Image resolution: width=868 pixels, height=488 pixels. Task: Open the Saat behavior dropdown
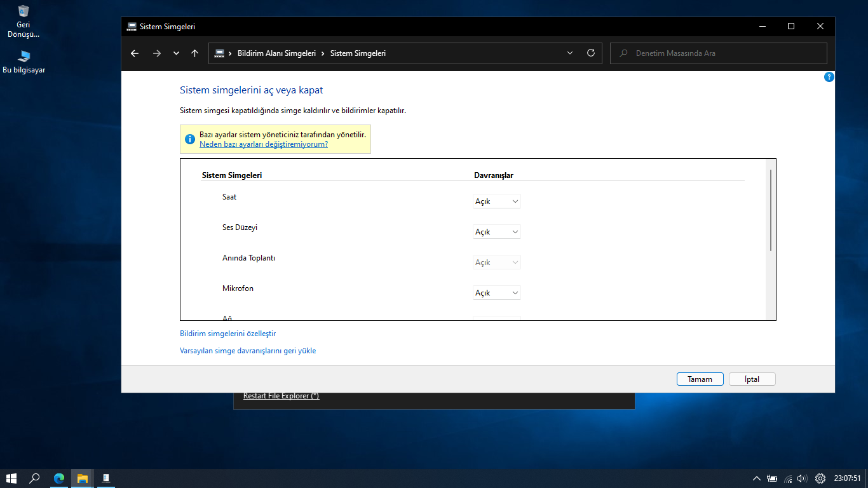click(x=496, y=201)
